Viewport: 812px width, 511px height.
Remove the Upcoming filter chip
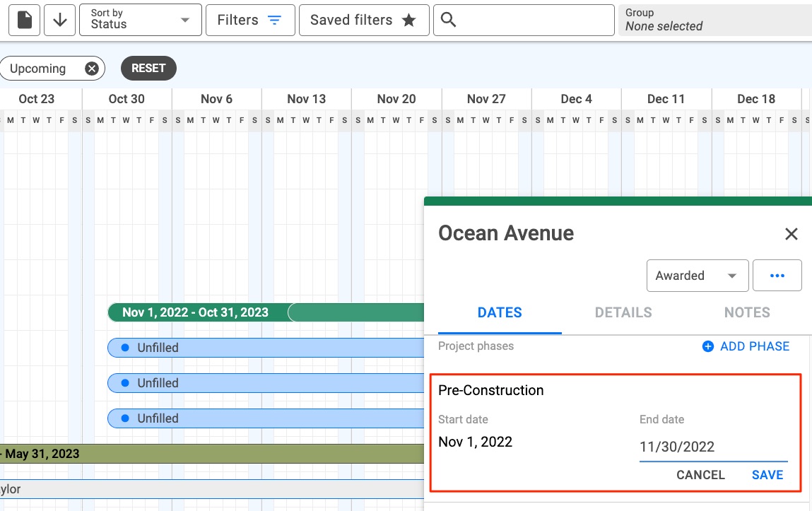92,69
